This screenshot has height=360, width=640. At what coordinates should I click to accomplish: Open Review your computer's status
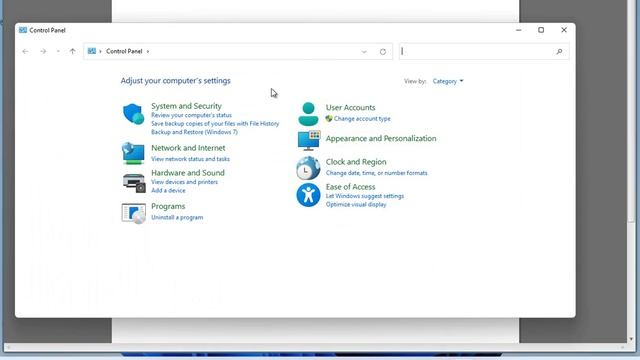[191, 115]
